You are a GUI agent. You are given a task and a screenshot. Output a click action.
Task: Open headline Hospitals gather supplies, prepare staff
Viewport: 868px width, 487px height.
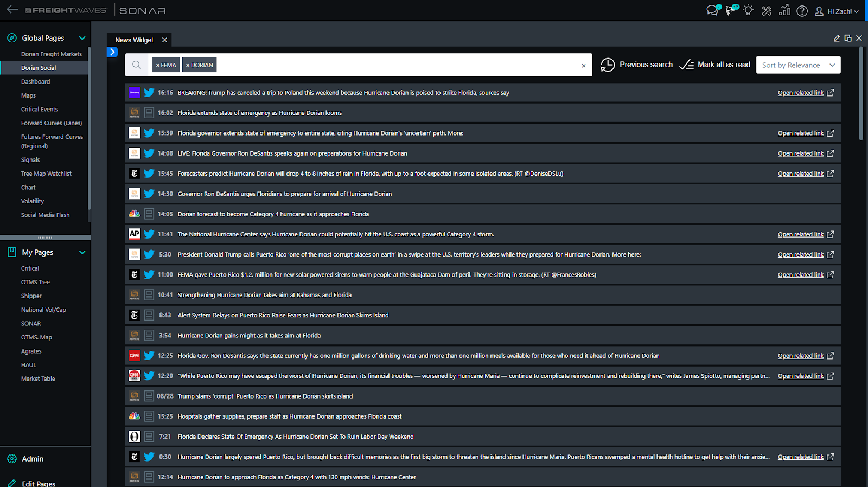tap(290, 416)
